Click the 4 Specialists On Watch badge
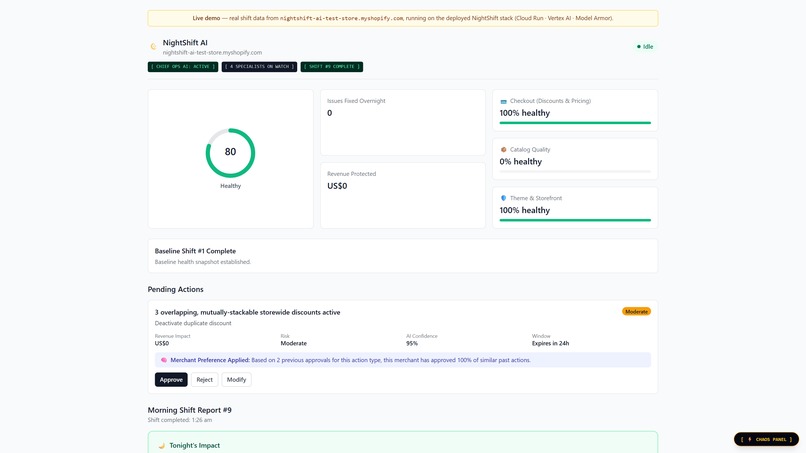The width and height of the screenshot is (806, 453). coord(259,67)
